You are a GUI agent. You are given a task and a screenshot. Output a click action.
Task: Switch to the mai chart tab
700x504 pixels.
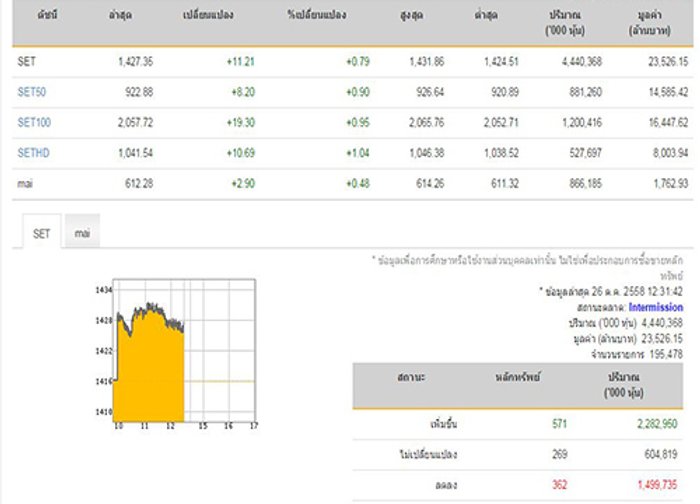pyautogui.click(x=82, y=231)
